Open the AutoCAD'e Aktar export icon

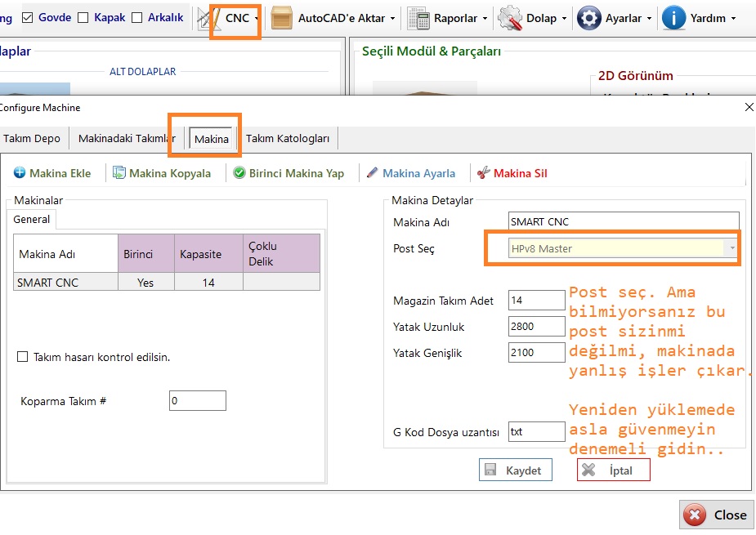click(x=282, y=18)
